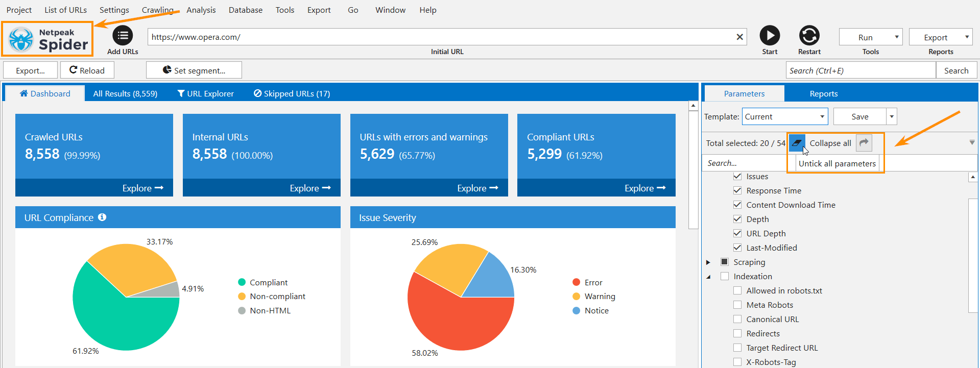Start crawling with the Start icon
The height and width of the screenshot is (368, 980).
click(770, 35)
